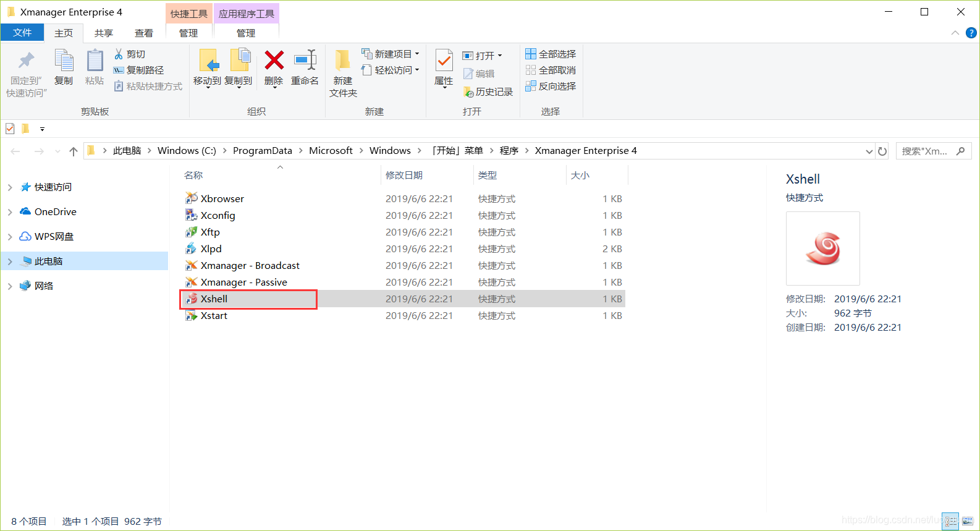The image size is (980, 531).
Task: Click Select All (全部选择)
Action: click(x=551, y=54)
